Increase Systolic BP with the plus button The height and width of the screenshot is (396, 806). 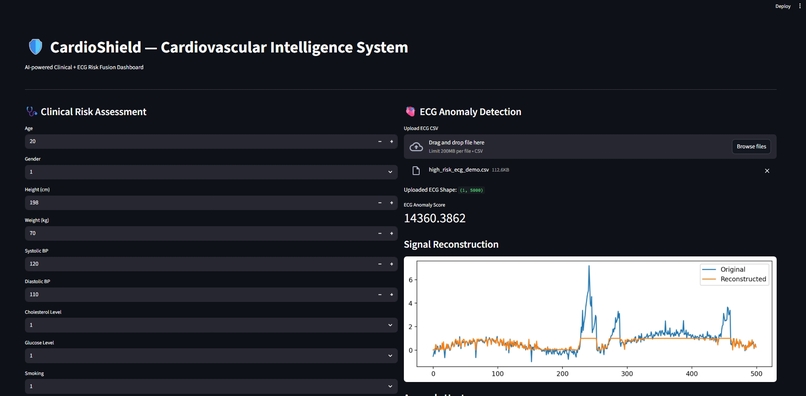[391, 264]
